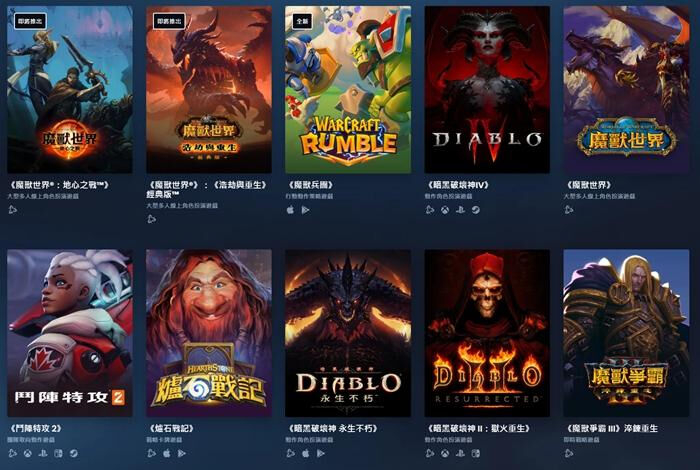Open the 《魔獸世界®：地心之戰™》 title link
Viewport: 700px width, 470px height.
tap(59, 185)
